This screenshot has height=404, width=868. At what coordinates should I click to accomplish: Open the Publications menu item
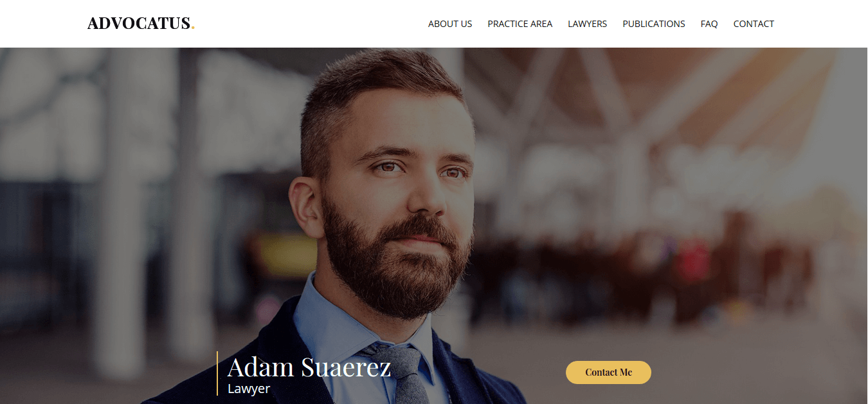654,24
